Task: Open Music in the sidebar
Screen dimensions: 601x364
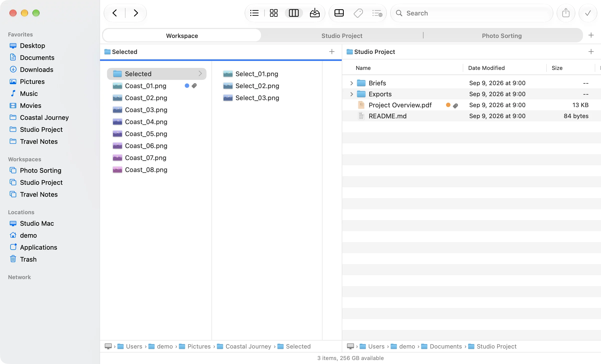Action: click(x=29, y=94)
